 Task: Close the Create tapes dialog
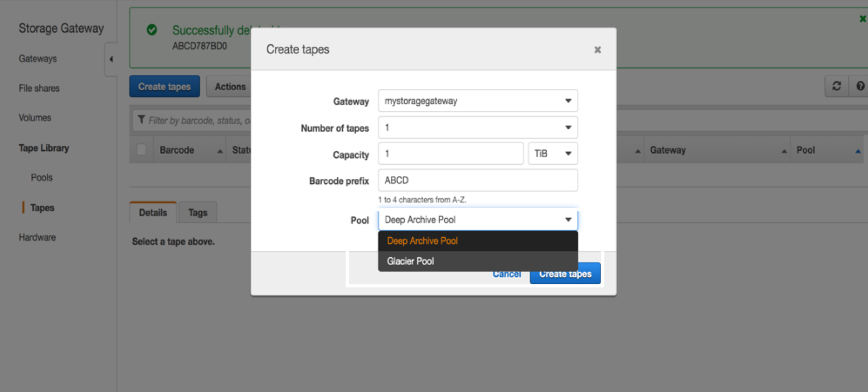pos(597,50)
